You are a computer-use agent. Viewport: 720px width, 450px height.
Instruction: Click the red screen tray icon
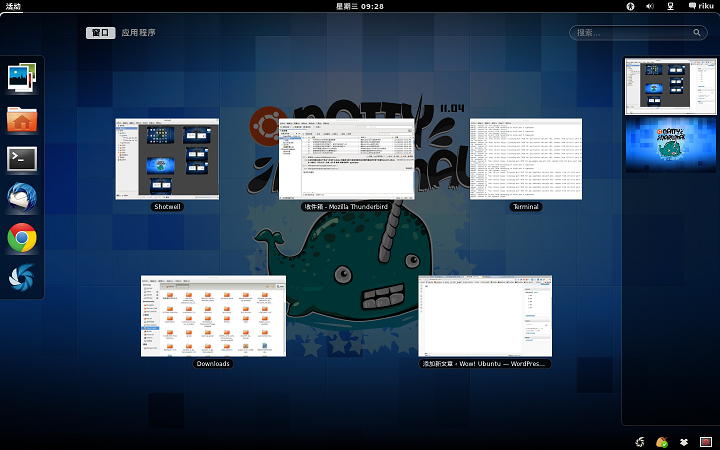pos(706,442)
